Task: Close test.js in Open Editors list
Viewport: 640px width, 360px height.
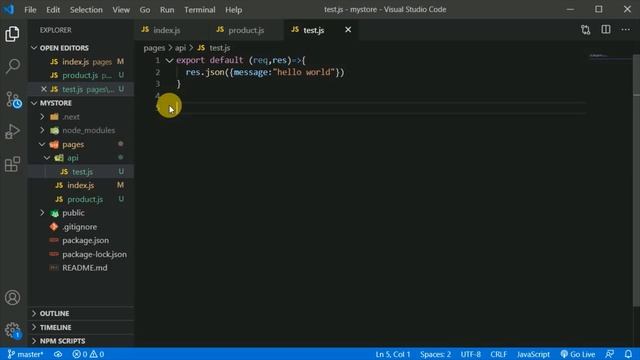Action: 44,89
